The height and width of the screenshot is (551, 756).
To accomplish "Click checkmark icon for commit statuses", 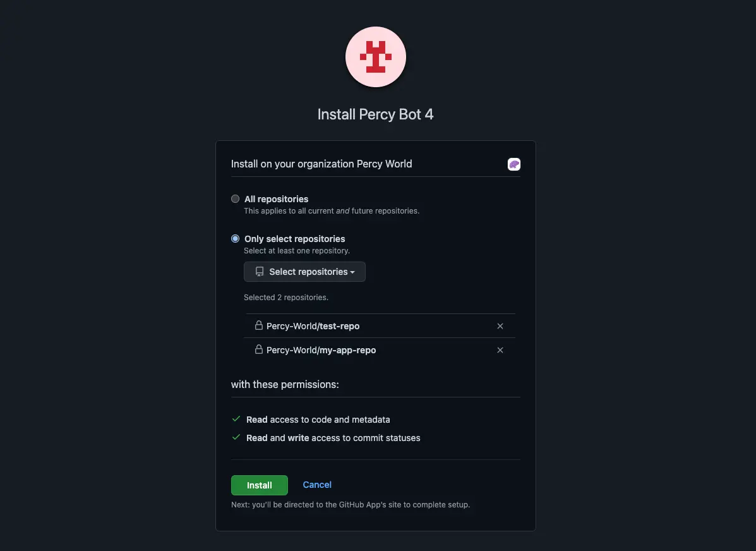I will pos(236,437).
